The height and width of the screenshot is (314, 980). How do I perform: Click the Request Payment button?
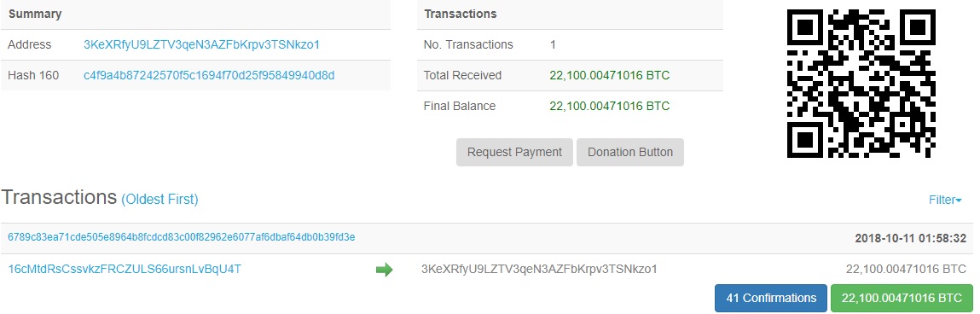[x=514, y=152]
